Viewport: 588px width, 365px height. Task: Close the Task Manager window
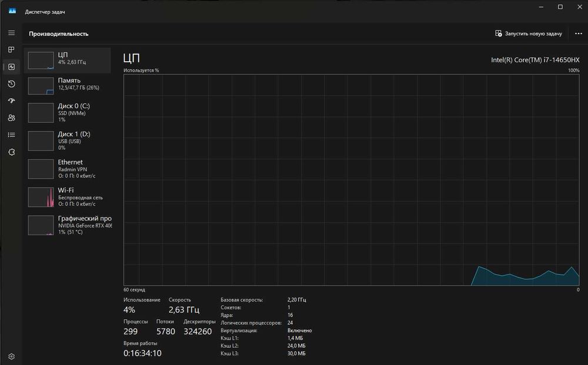tap(579, 6)
